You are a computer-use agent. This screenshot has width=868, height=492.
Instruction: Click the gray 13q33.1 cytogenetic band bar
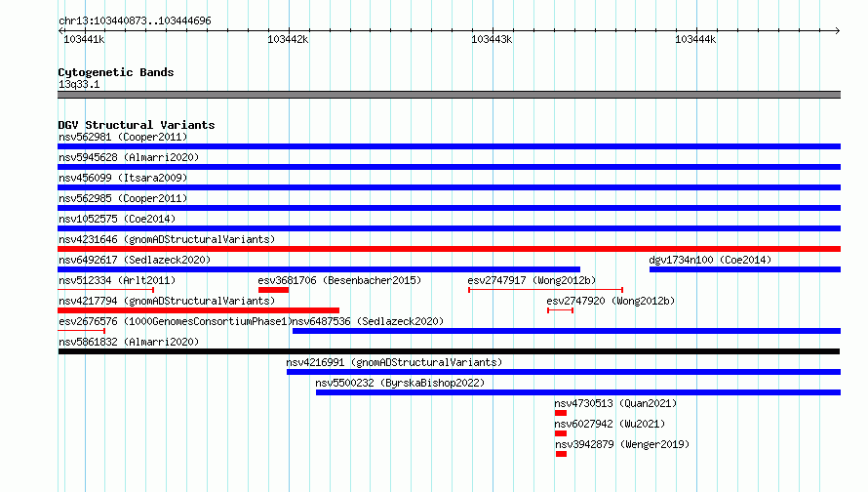(x=449, y=95)
